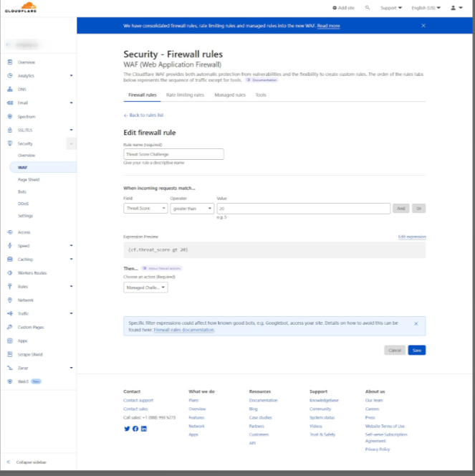This screenshot has width=475, height=476.
Task: Collapse the Security sidebar section
Action: pyautogui.click(x=71, y=143)
